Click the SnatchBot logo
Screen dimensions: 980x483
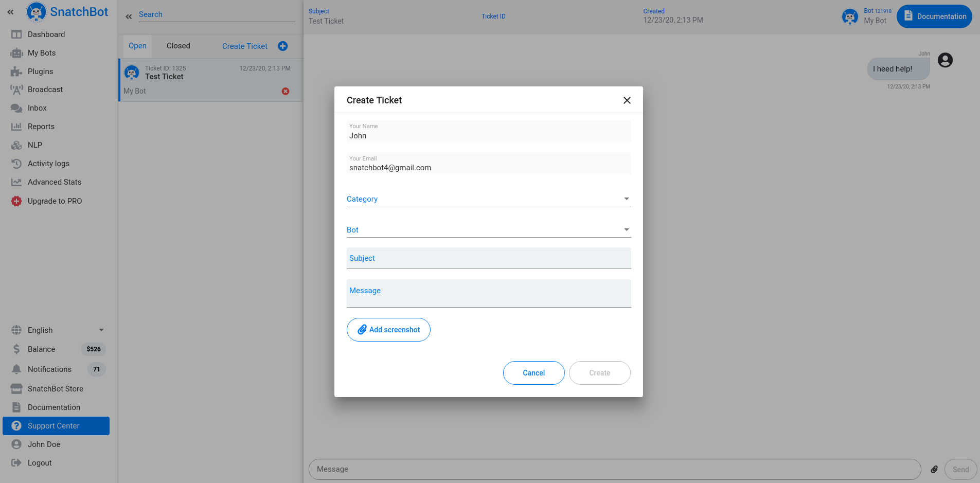pos(67,12)
